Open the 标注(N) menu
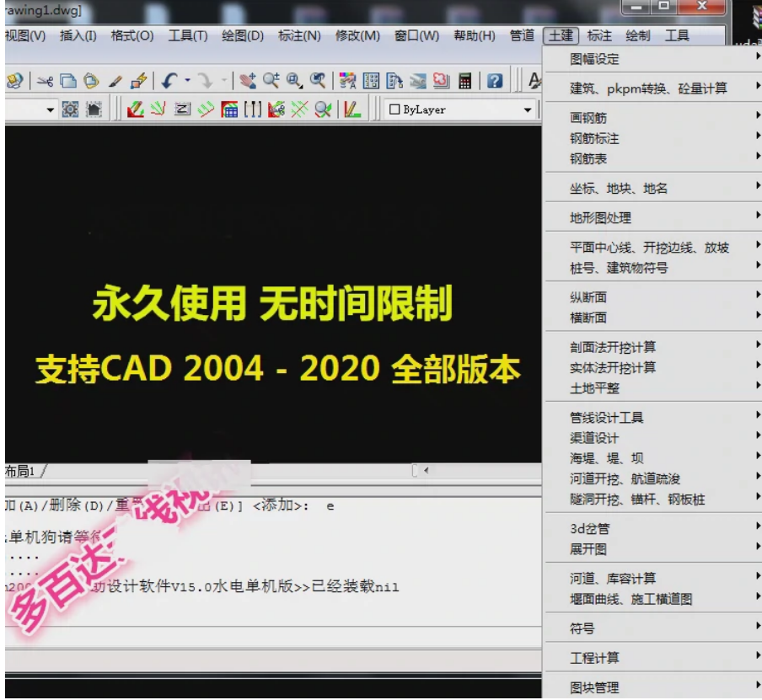The width and height of the screenshot is (762, 700). (x=299, y=36)
